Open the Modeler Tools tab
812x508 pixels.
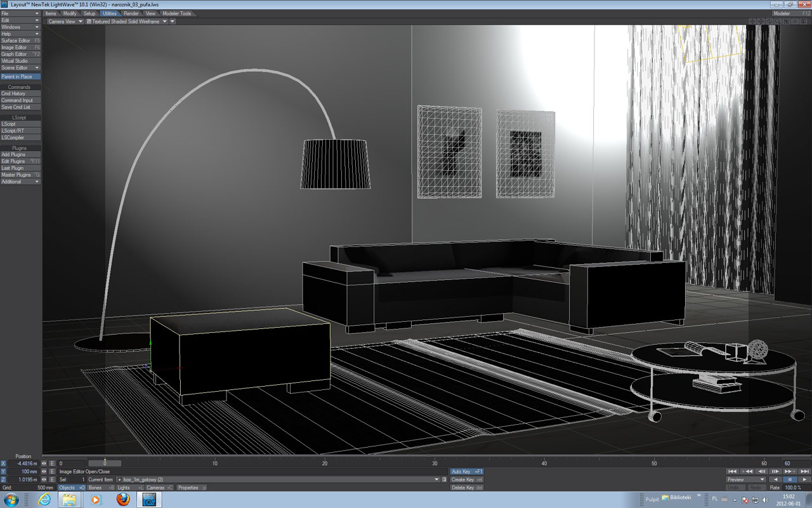point(177,13)
